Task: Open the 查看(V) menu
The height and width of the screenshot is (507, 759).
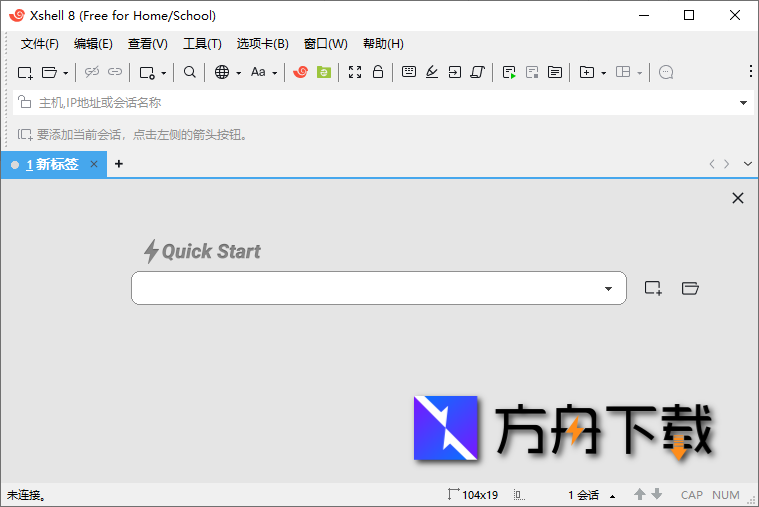Action: (148, 44)
